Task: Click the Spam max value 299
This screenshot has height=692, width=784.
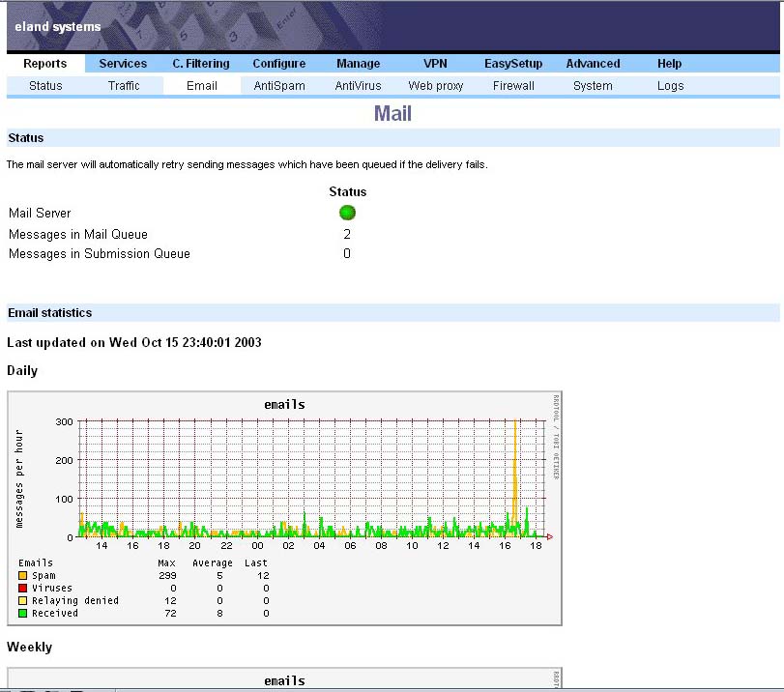Action: 167,575
